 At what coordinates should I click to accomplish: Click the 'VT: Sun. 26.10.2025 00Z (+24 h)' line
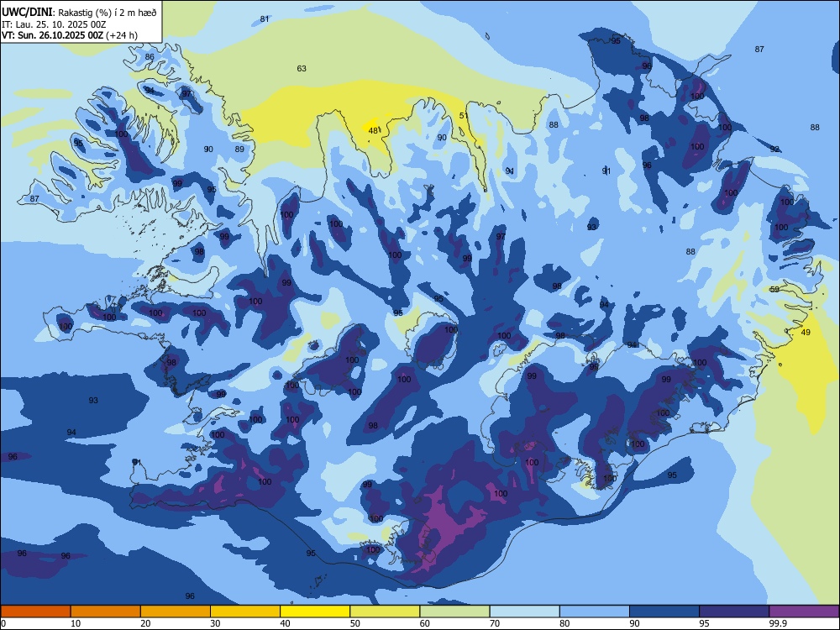click(x=70, y=35)
